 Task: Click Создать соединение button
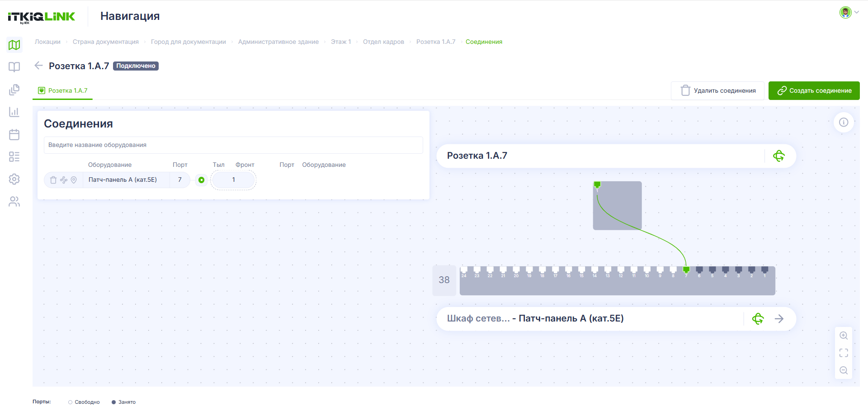point(814,90)
